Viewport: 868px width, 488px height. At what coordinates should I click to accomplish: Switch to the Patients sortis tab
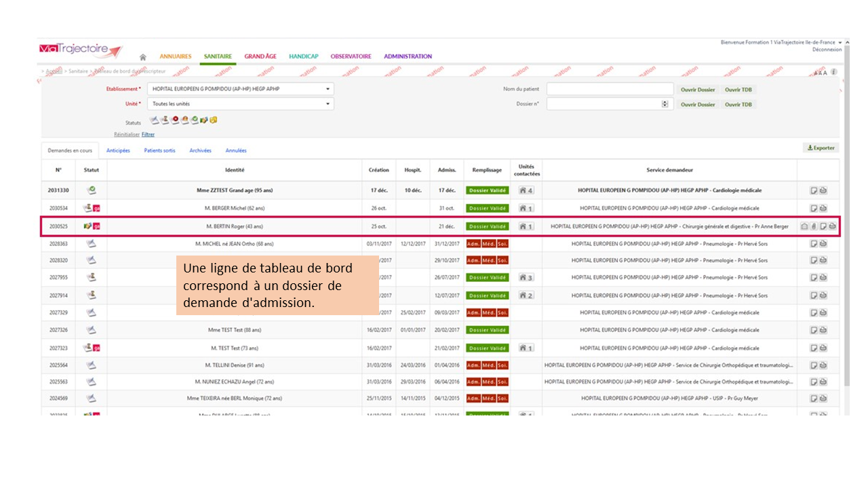tap(159, 150)
